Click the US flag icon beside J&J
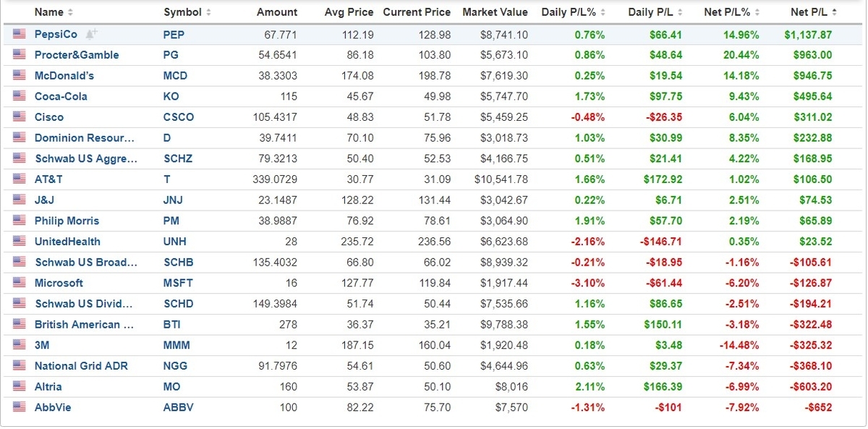The height and width of the screenshot is (429, 868). (x=19, y=200)
